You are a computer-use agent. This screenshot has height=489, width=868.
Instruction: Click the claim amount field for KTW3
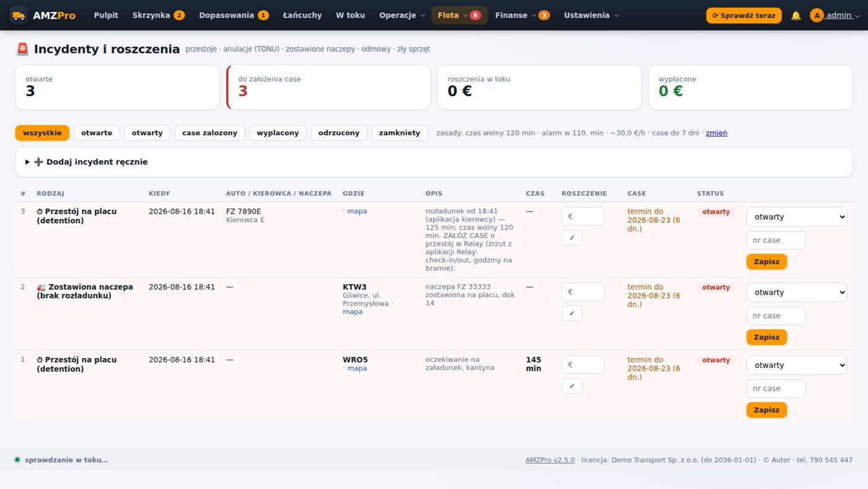(583, 292)
